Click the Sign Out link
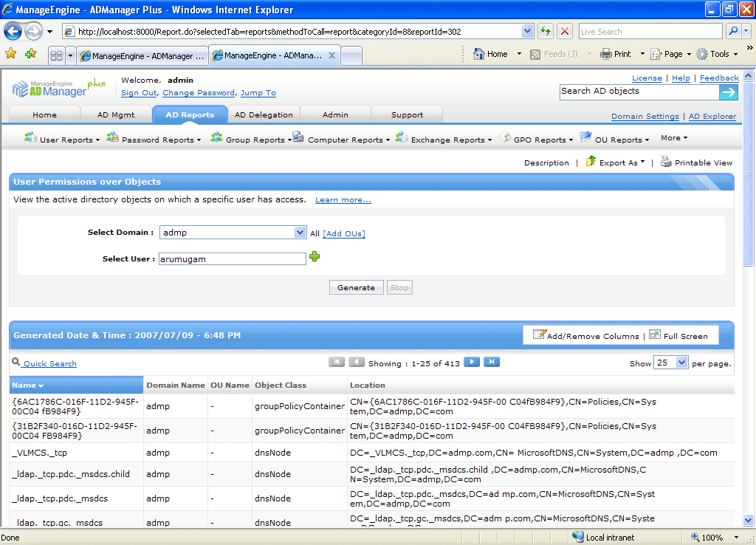Image resolution: width=756 pixels, height=545 pixels. tap(139, 92)
